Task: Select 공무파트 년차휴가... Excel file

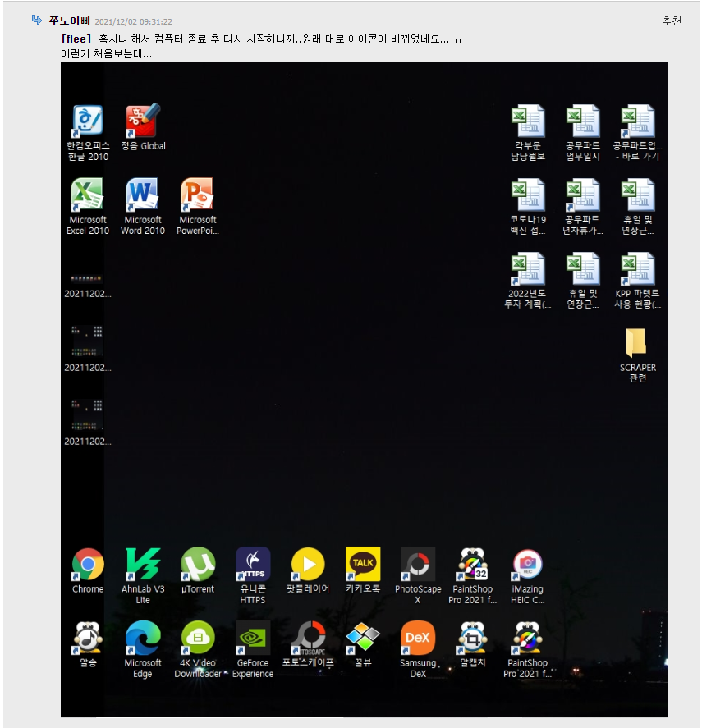Action: tap(583, 206)
